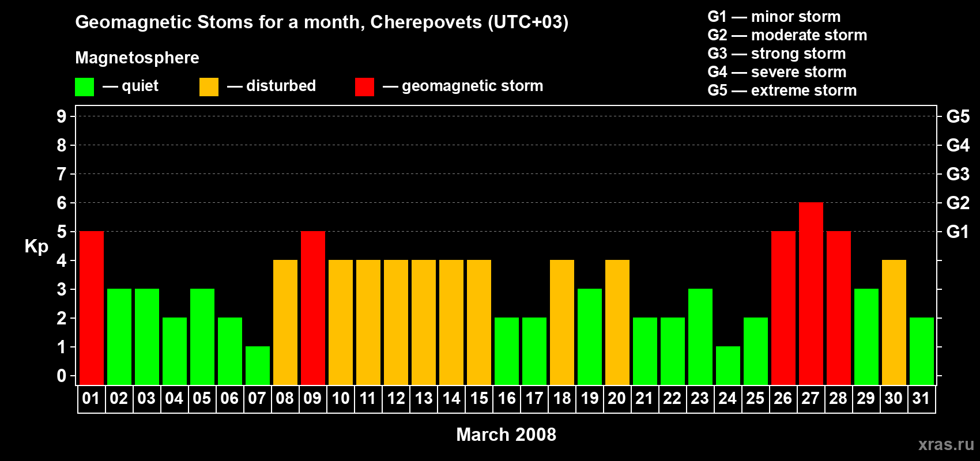Click the xras.ru watermark link
Viewport: 980px width, 461px height.
(x=945, y=444)
